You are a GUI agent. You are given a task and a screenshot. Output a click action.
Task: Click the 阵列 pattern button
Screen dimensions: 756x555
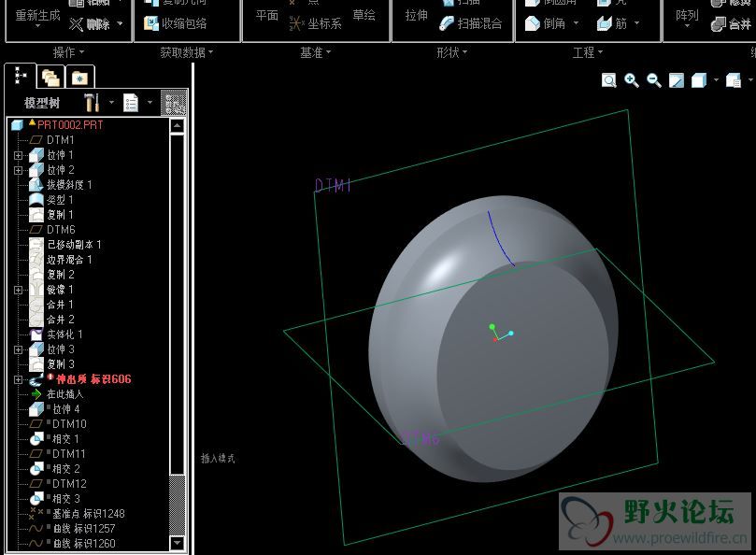687,18
